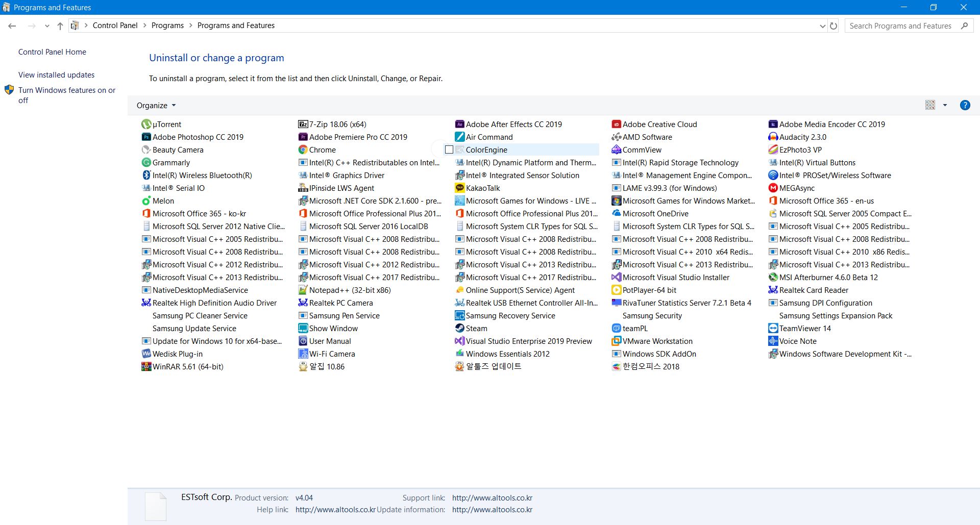The width and height of the screenshot is (980, 525).
Task: Expand the address bar history dropdown
Action: click(822, 26)
